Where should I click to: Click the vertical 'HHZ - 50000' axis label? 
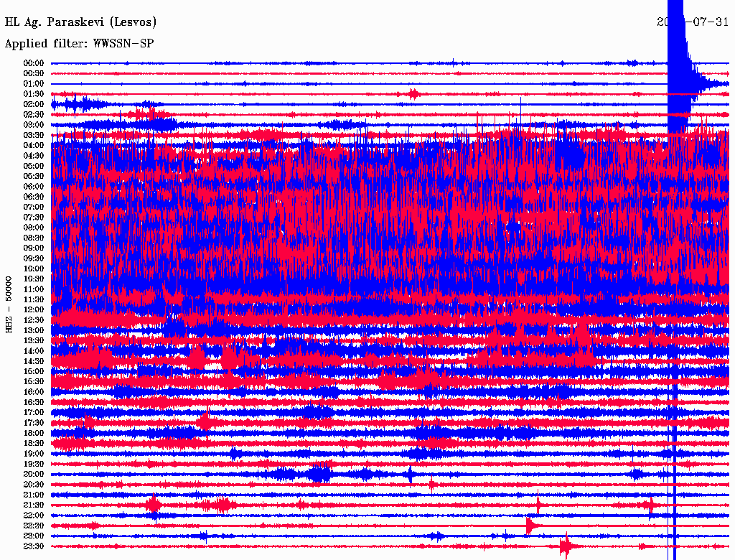pos(9,305)
